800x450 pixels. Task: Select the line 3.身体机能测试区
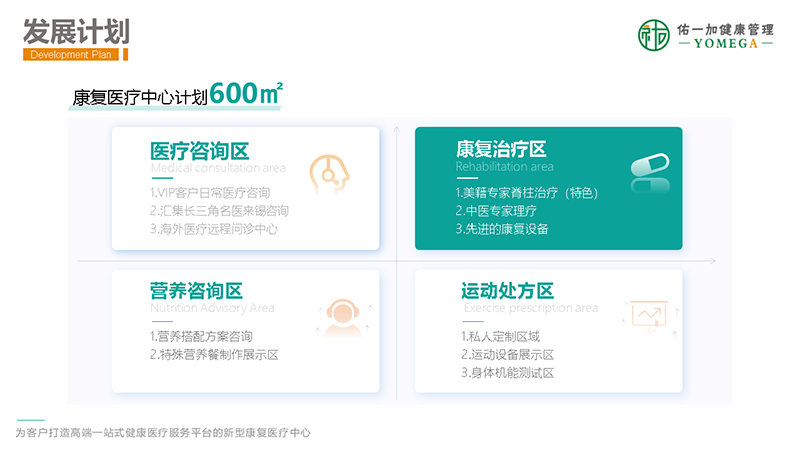tap(507, 373)
